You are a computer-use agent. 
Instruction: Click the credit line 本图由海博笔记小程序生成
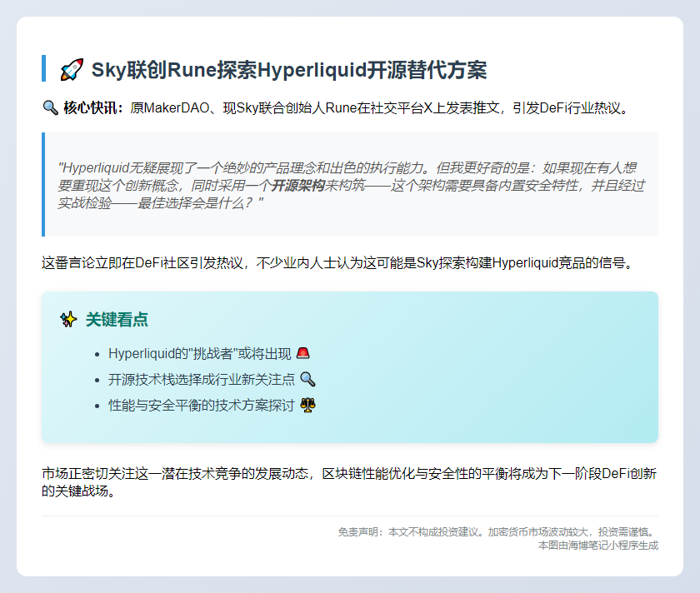(598, 546)
